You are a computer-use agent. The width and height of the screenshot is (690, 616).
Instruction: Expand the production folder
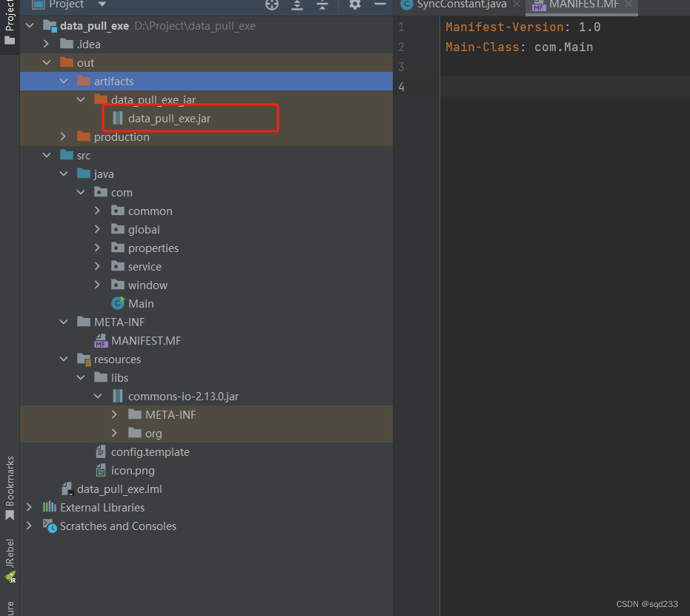pos(64,136)
